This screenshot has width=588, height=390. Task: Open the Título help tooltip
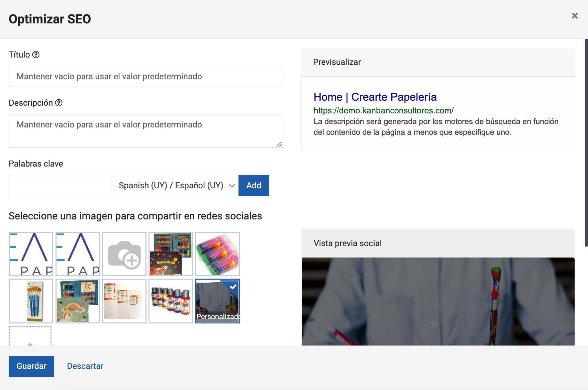(36, 55)
